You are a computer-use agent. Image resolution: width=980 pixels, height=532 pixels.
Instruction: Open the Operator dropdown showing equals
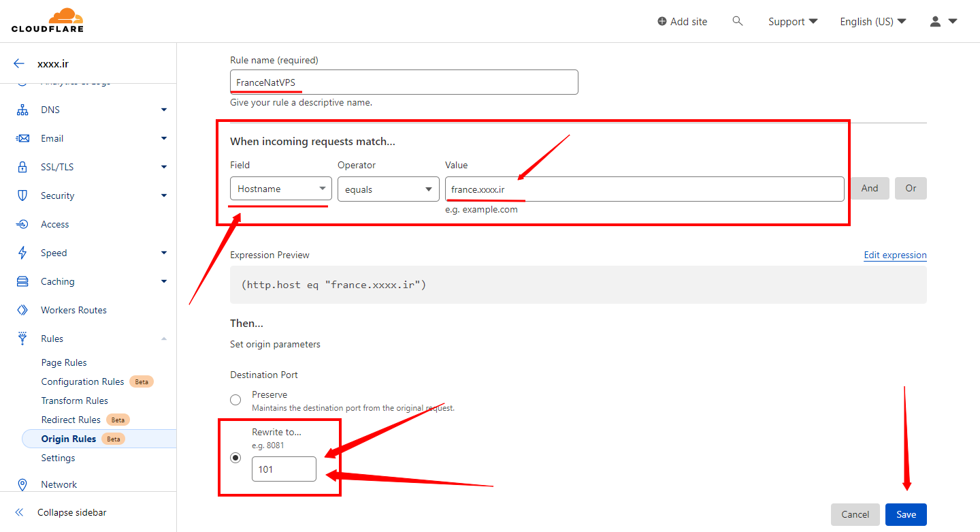pyautogui.click(x=389, y=189)
